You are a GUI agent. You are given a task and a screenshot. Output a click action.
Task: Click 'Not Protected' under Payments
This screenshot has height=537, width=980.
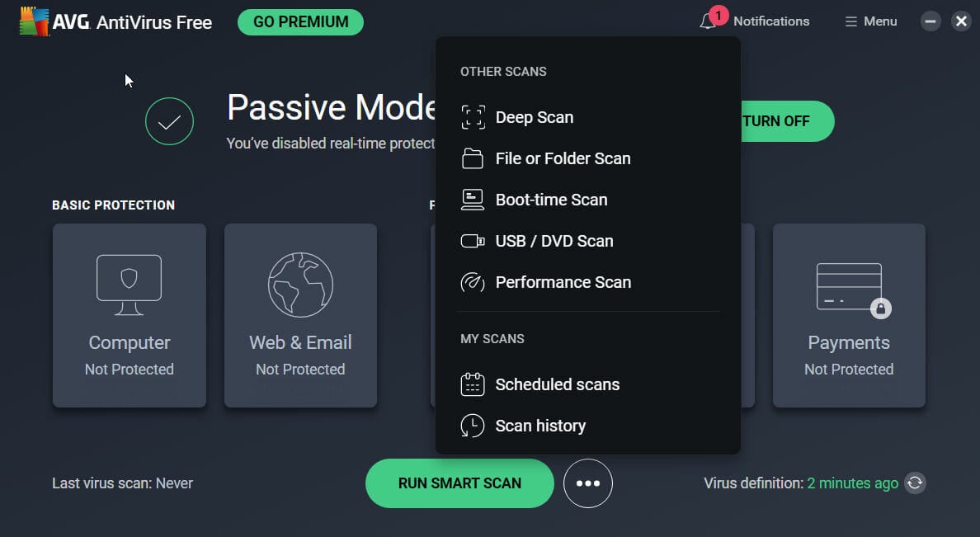[x=849, y=370]
